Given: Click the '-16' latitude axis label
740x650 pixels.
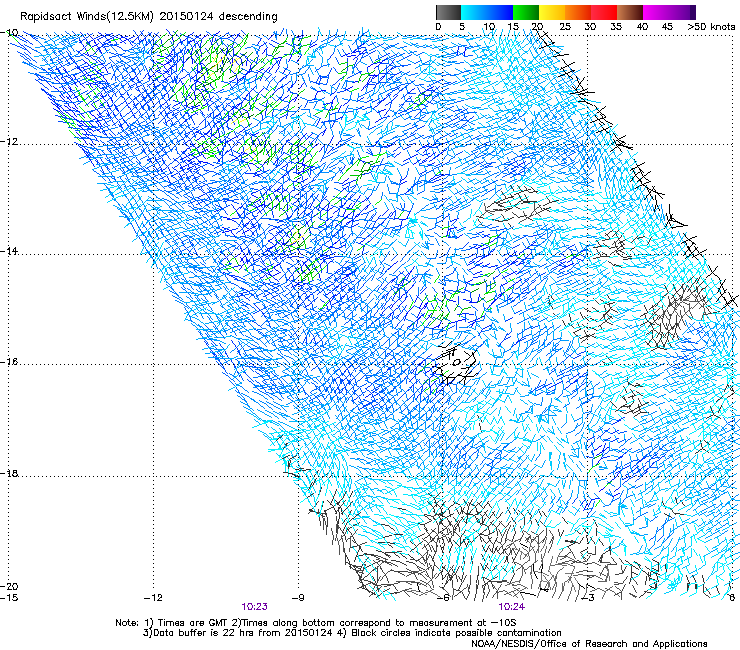Looking at the screenshot, I should 9,362.
